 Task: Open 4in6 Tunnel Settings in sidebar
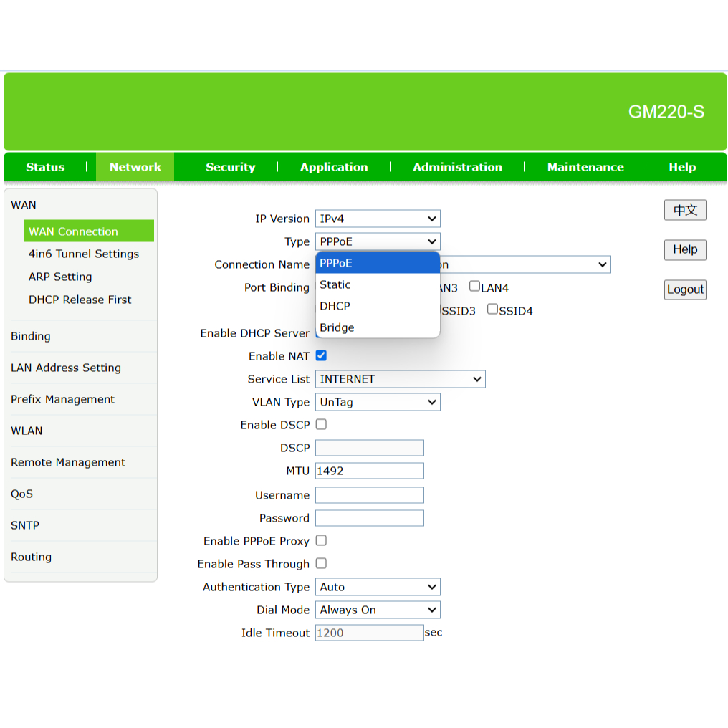pyautogui.click(x=84, y=254)
